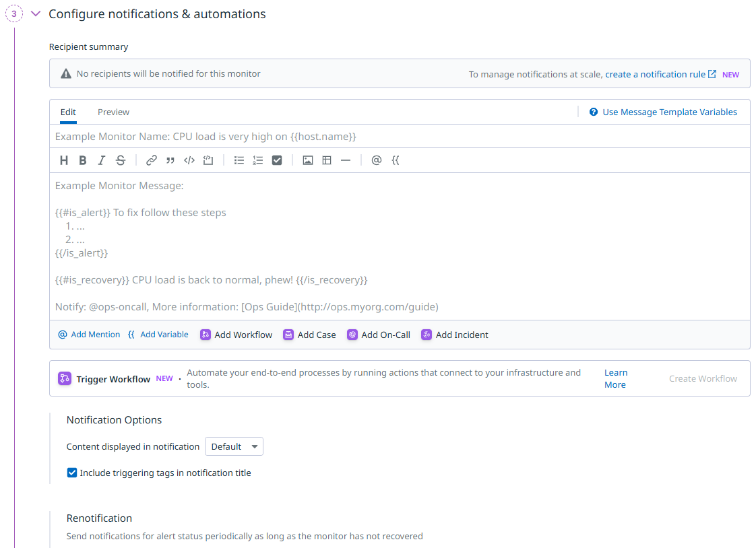Screen dimensions: 756x548
Task: Insert a block quote
Action: click(170, 160)
